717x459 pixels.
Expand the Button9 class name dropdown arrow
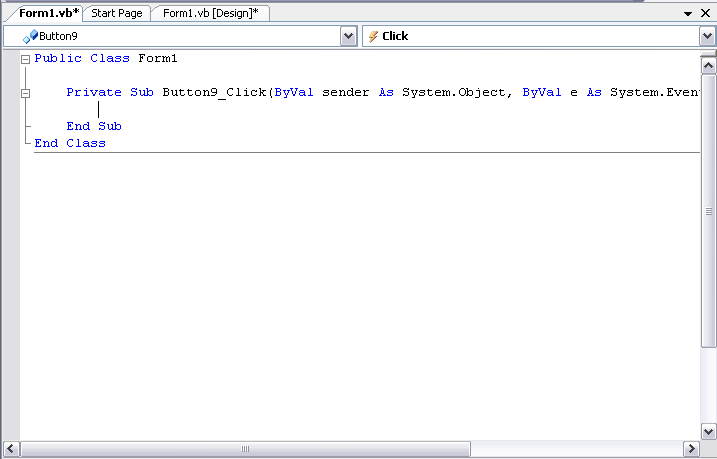click(348, 36)
